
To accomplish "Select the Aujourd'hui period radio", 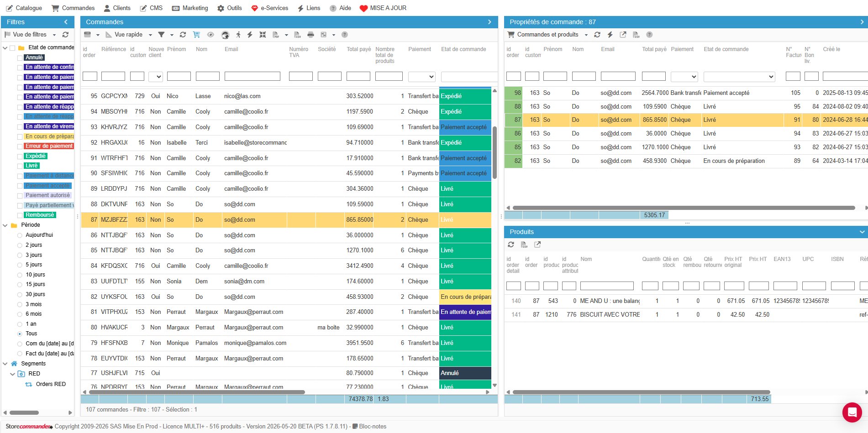I will click(20, 235).
